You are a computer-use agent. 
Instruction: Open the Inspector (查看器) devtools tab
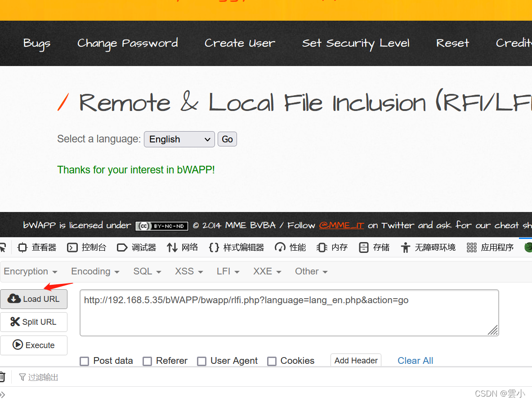[37, 247]
